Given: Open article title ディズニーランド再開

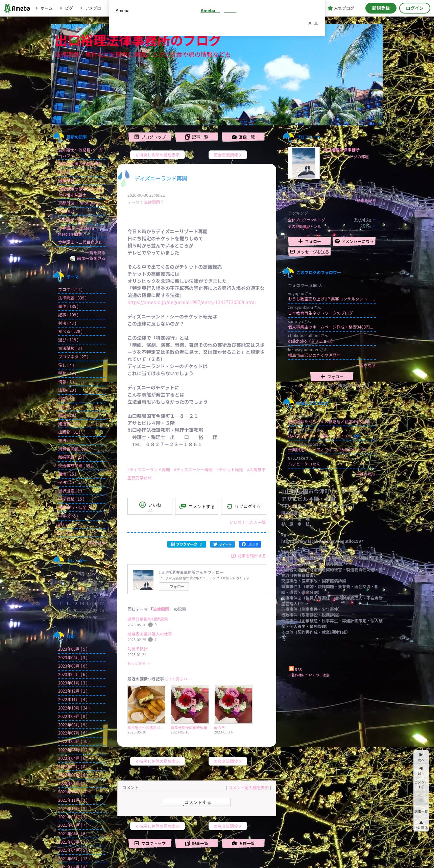Looking at the screenshot, I should (x=161, y=178).
